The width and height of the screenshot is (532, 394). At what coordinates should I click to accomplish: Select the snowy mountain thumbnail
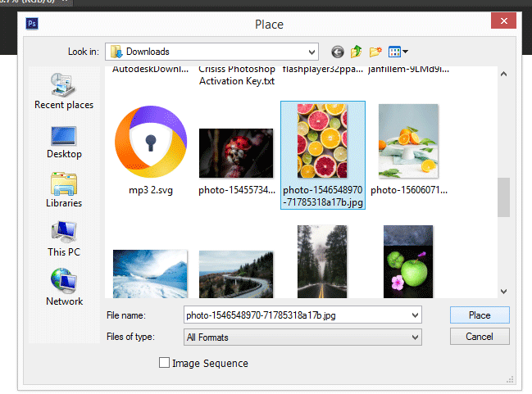(x=150, y=274)
